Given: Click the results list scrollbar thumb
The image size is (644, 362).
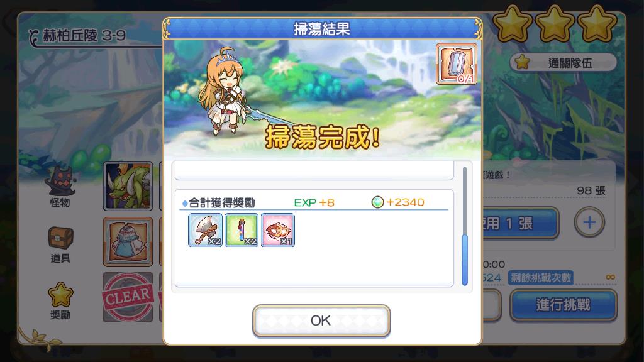Looking at the screenshot, I should [x=465, y=260].
